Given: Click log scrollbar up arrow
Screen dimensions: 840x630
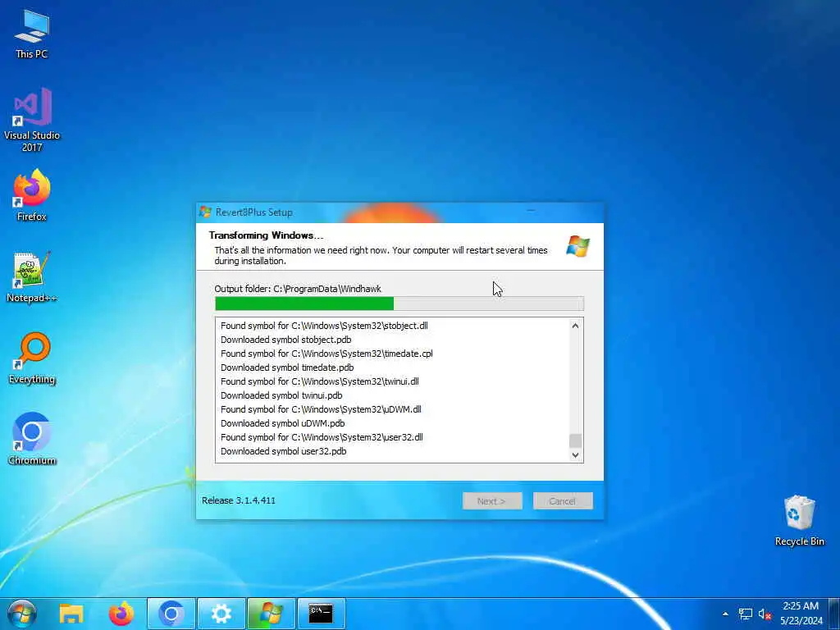Looking at the screenshot, I should 575,326.
